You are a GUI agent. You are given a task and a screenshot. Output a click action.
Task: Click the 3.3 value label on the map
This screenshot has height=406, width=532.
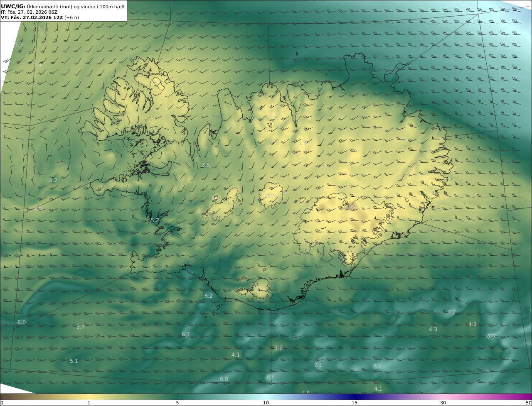pos(19,45)
